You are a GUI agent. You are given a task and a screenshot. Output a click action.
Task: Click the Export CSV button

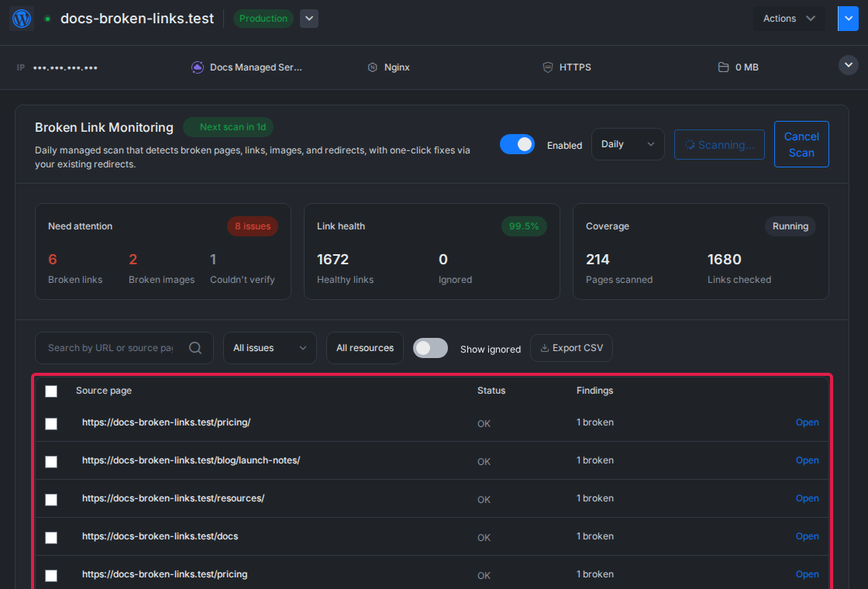pos(571,348)
